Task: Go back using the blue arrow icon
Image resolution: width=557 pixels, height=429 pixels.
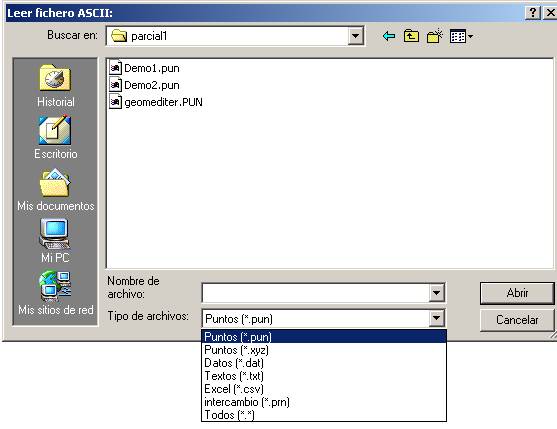Action: pos(389,36)
